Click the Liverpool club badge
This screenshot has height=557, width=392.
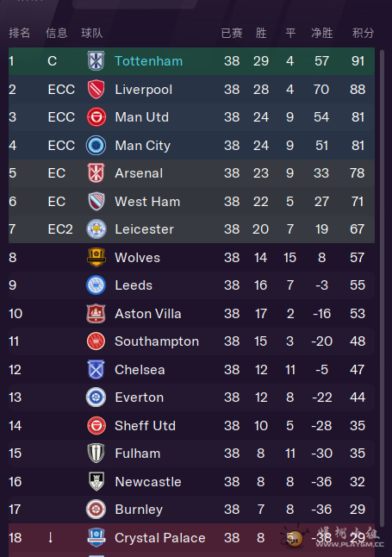96,89
